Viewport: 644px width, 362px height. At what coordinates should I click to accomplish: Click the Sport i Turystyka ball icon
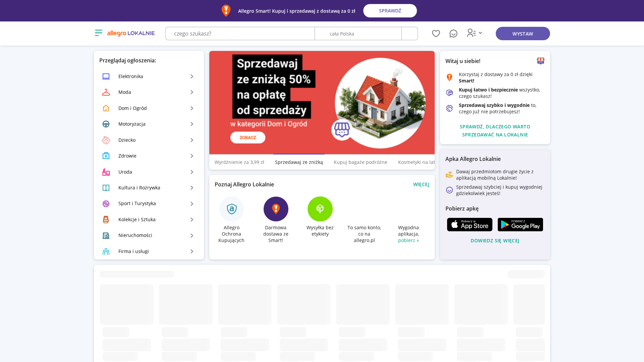click(x=106, y=204)
